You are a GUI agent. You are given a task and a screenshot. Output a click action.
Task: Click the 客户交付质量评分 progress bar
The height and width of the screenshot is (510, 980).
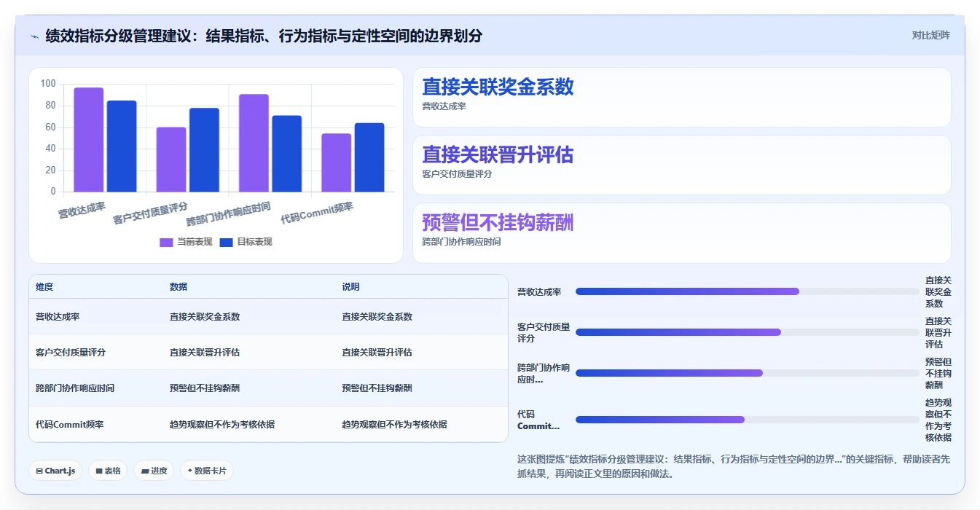(747, 332)
